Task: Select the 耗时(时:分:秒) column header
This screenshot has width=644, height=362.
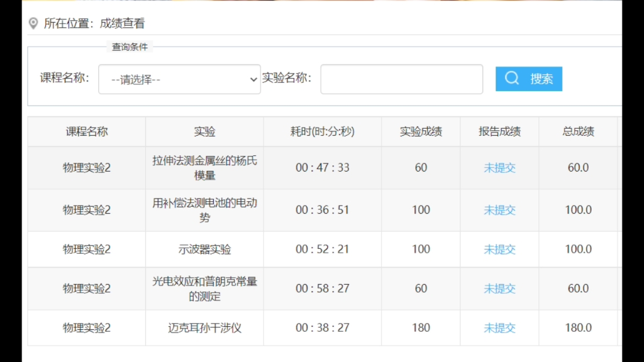Action: point(321,131)
